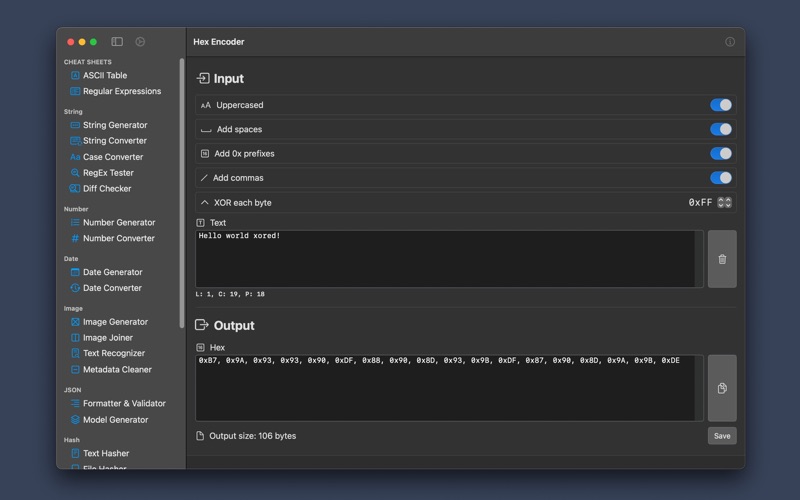Click the Model Generator stack icon

(75, 419)
